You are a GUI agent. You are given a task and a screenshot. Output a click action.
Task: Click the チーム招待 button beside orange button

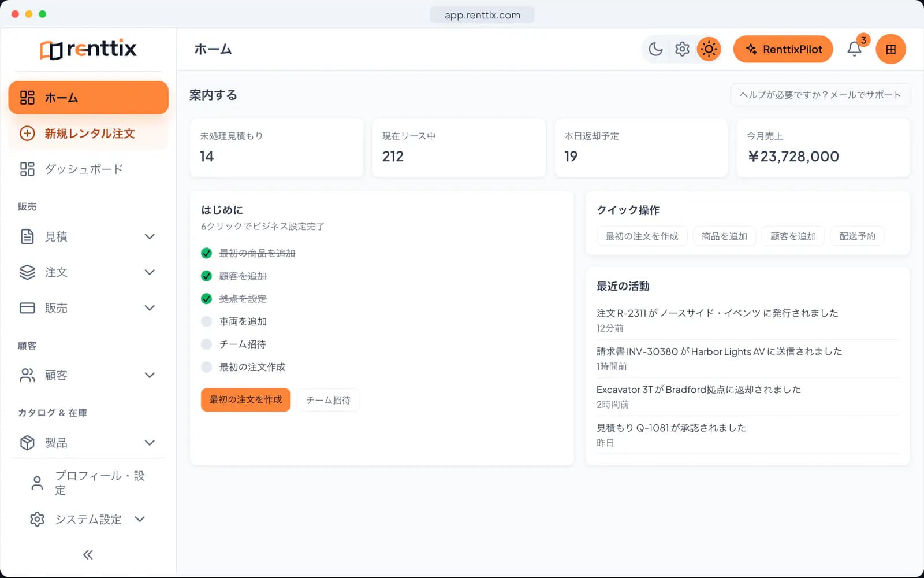click(328, 400)
